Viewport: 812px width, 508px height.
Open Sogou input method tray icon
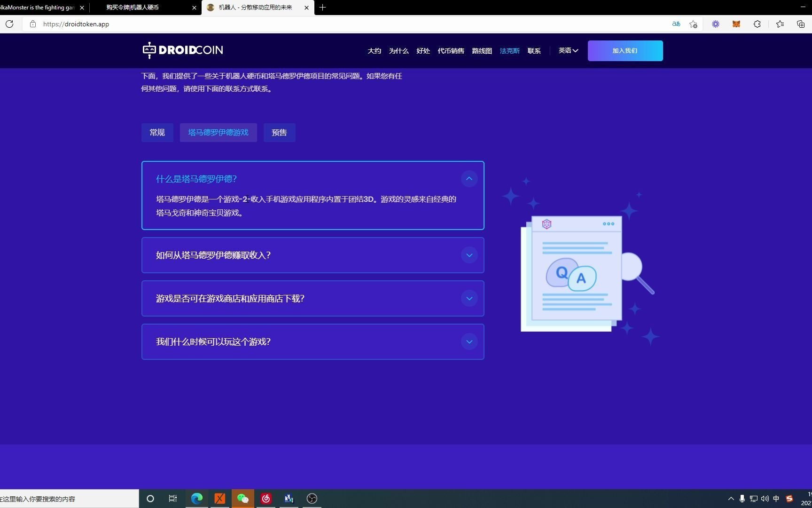pos(789,499)
